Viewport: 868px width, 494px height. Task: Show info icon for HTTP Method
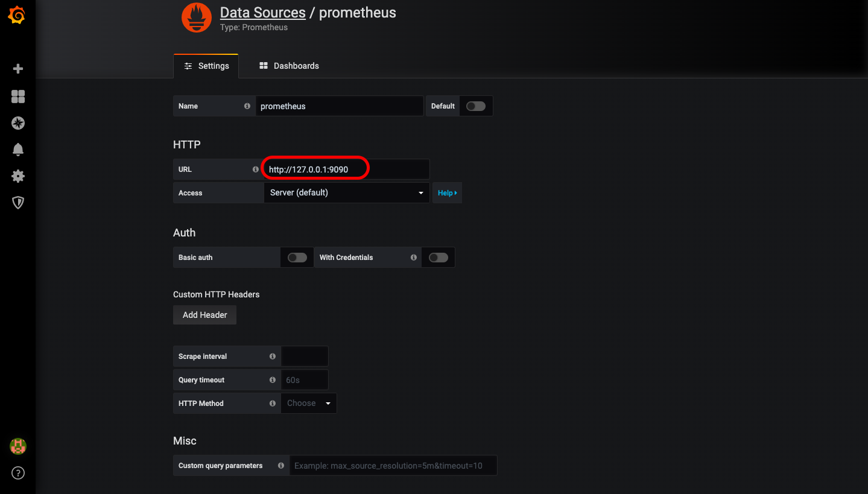[273, 404]
